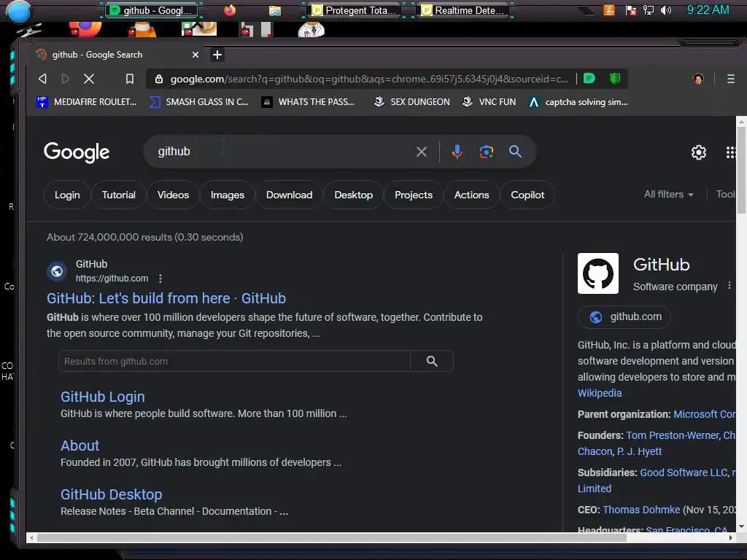Open Google apps grid
The image size is (747, 560).
pyautogui.click(x=731, y=152)
